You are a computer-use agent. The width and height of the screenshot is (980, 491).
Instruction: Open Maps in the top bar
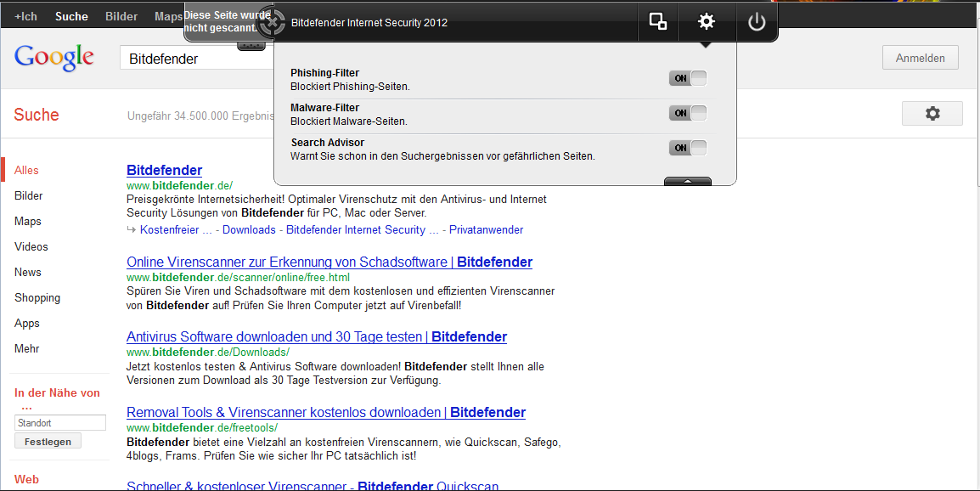pos(168,16)
